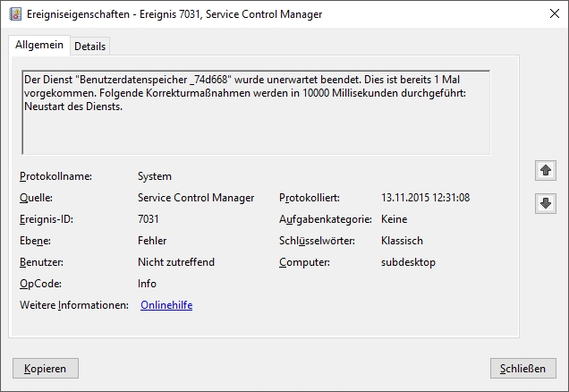This screenshot has height=392, width=569.
Task: Click the Schlüsselwörter value Klassisch
Action: click(x=402, y=241)
